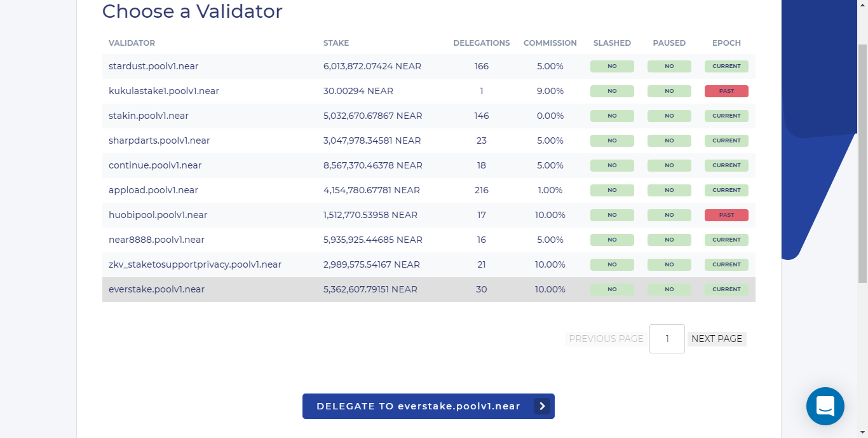Click CURRENT epoch badge for stardust

726,66
